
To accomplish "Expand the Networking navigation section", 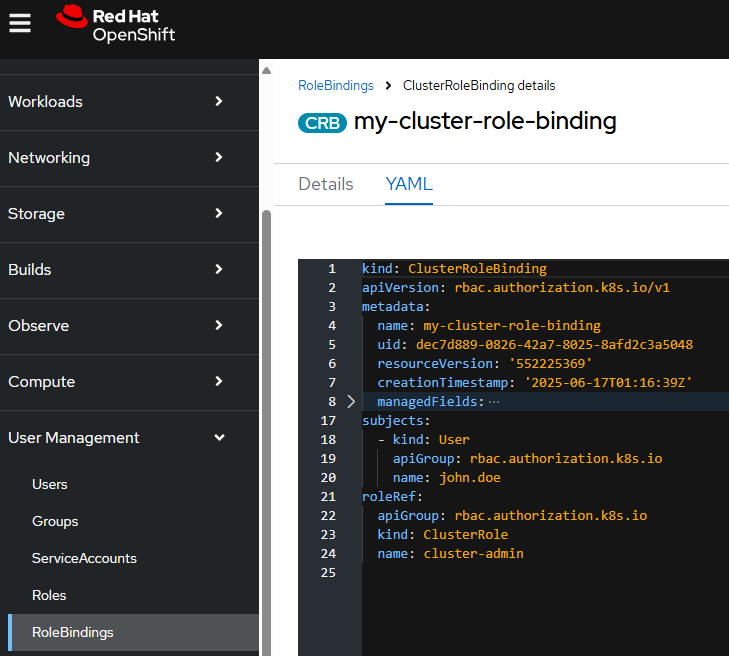I will click(x=129, y=158).
